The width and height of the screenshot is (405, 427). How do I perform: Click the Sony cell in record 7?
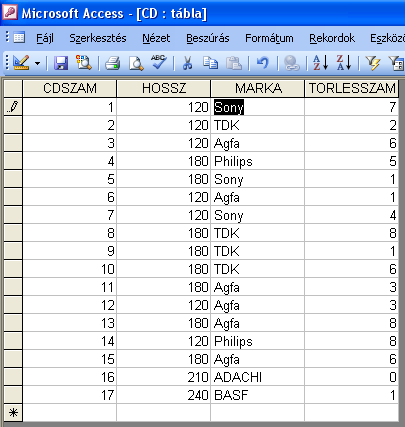[258, 215]
